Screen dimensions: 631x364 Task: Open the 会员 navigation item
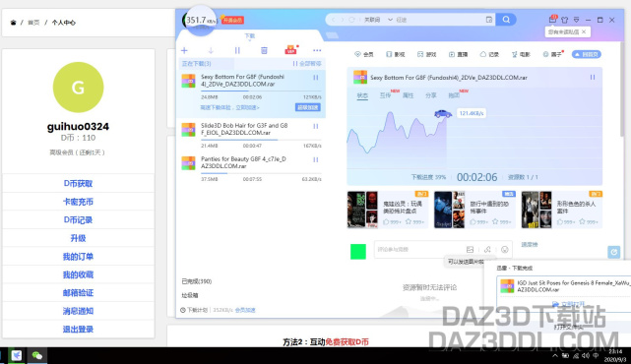[364, 54]
